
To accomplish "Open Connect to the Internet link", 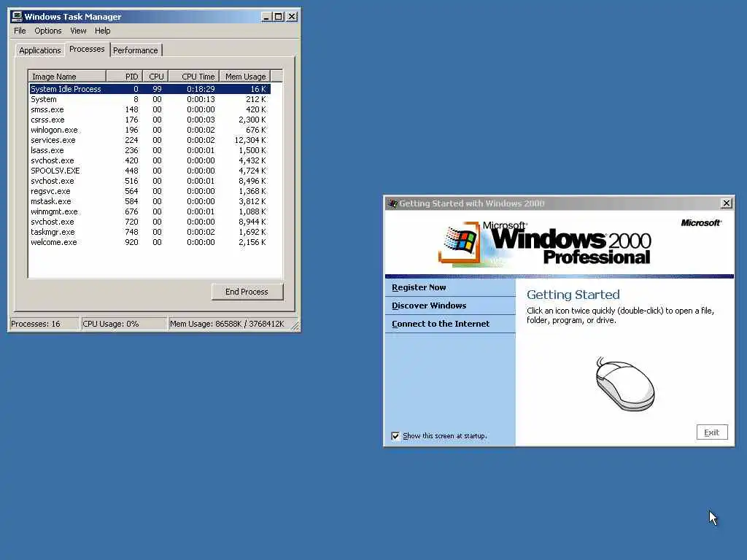I will [441, 323].
